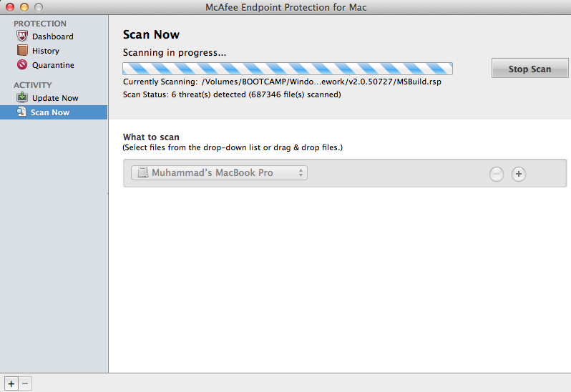Image resolution: width=571 pixels, height=392 pixels.
Task: Click the round plus button to add scan item
Action: 519,174
